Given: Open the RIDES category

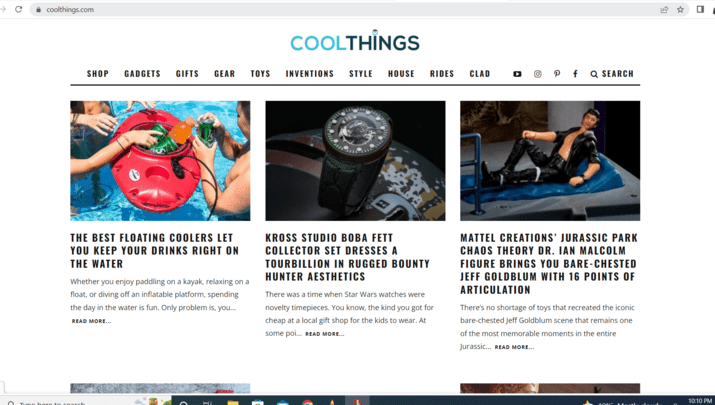Looking at the screenshot, I should (x=442, y=74).
